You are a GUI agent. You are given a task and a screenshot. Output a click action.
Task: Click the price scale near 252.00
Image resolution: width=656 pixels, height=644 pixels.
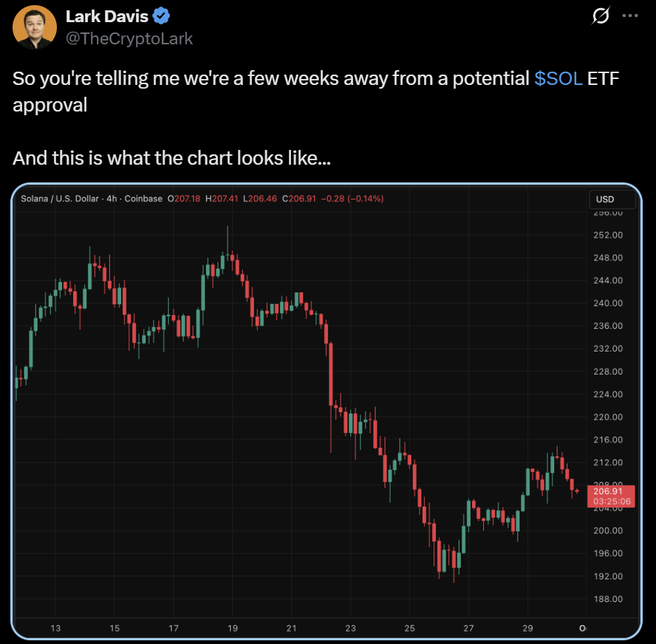point(607,235)
